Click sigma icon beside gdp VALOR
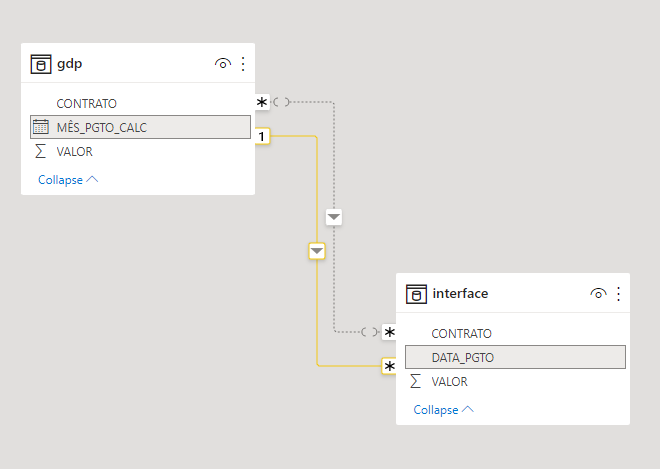 coord(40,151)
